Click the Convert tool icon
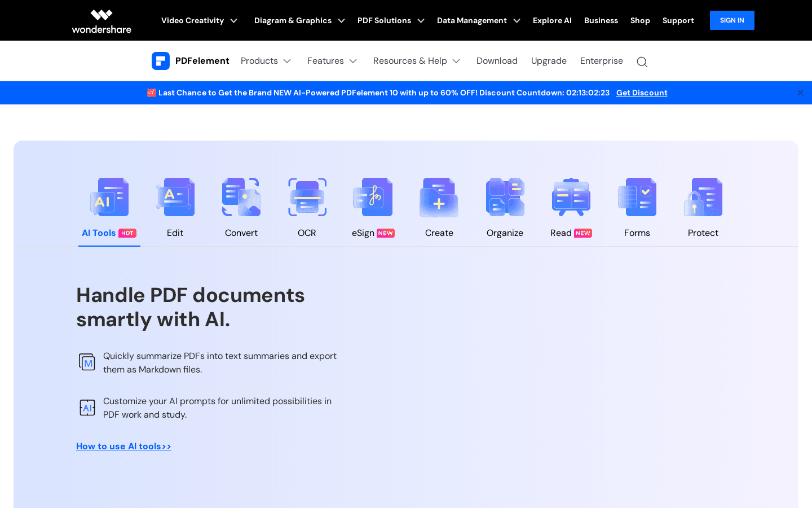812x508 pixels. (241, 197)
